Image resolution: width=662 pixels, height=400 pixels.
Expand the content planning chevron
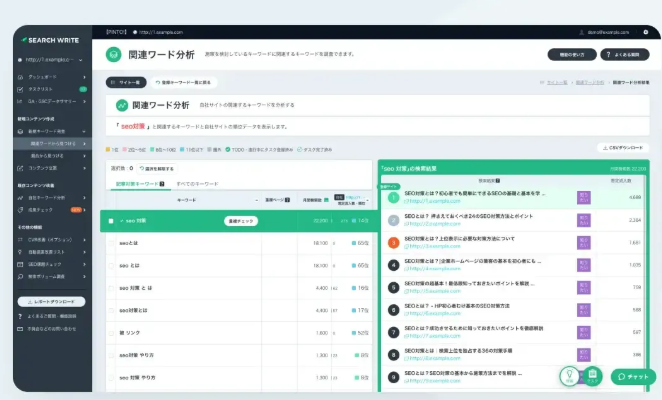[x=84, y=168]
